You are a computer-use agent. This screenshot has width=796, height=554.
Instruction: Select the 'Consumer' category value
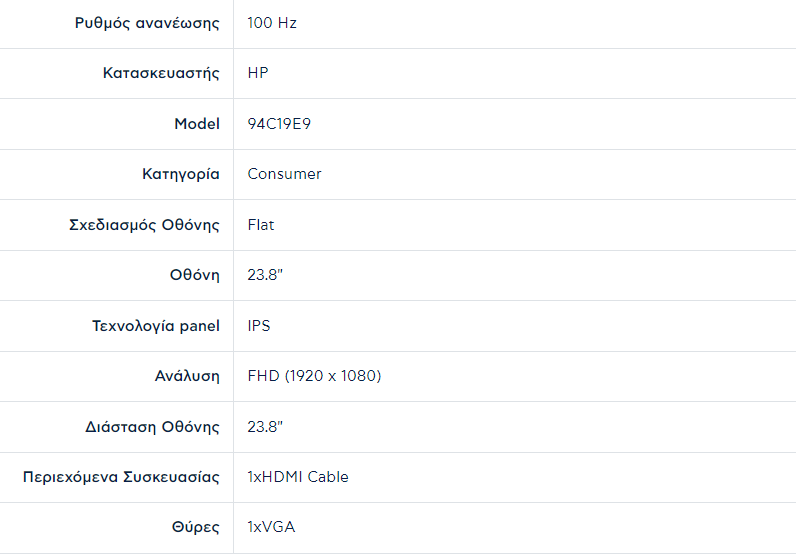click(284, 174)
